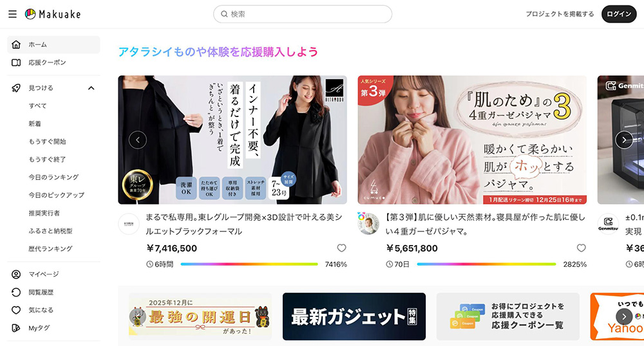This screenshot has height=346, width=644.
Task: Show next project carousel slide
Action: pos(624,140)
